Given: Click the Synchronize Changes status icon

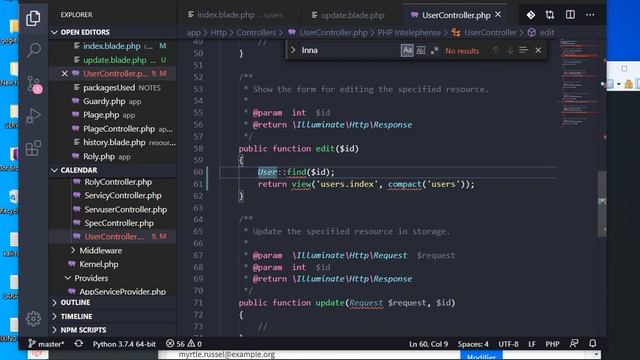Looking at the screenshot, I should click(x=79, y=344).
